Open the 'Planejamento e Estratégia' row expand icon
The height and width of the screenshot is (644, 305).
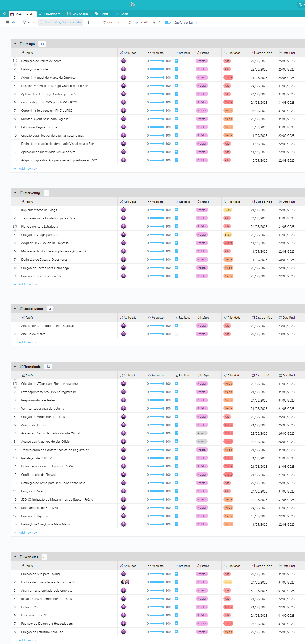pos(15,226)
